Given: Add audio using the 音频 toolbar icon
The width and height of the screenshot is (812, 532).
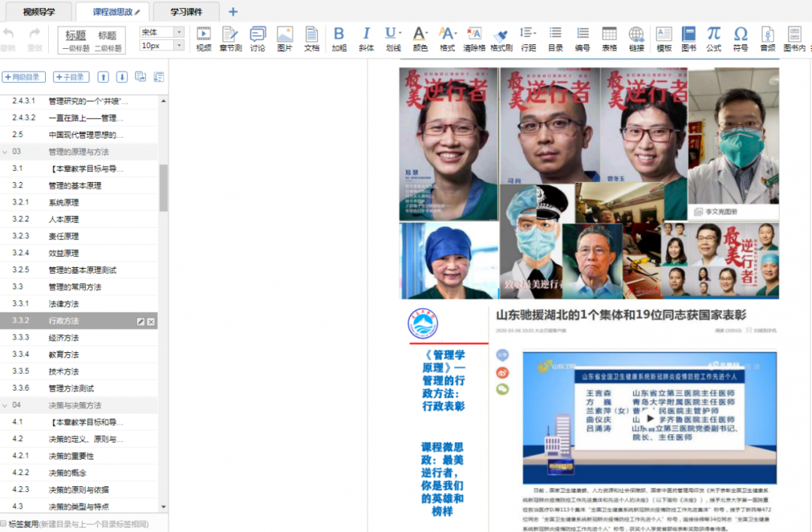Looking at the screenshot, I should pos(767,38).
